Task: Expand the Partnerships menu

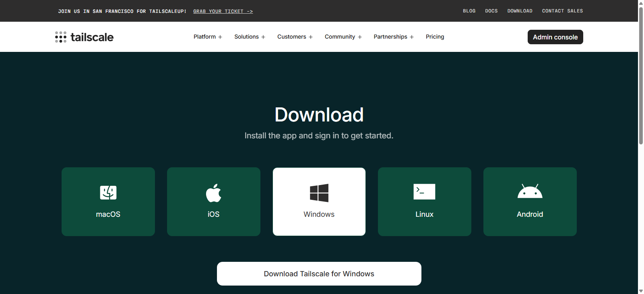Action: point(394,37)
